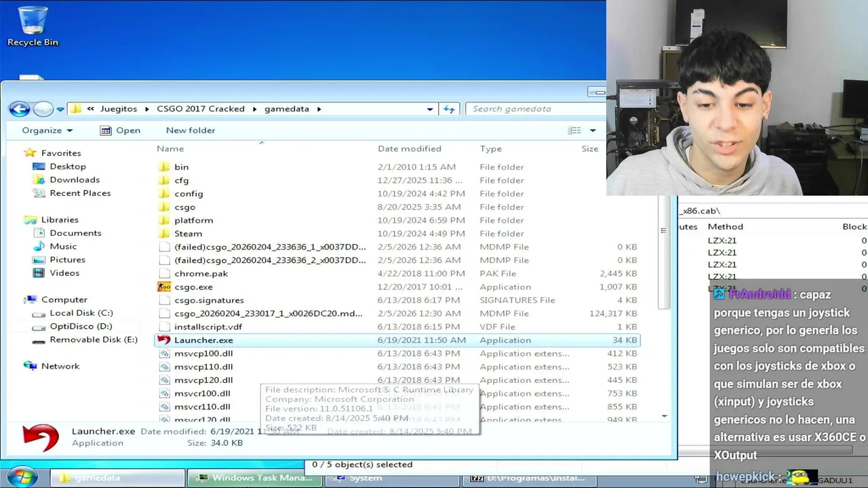Sort by the Size column header

click(x=590, y=148)
